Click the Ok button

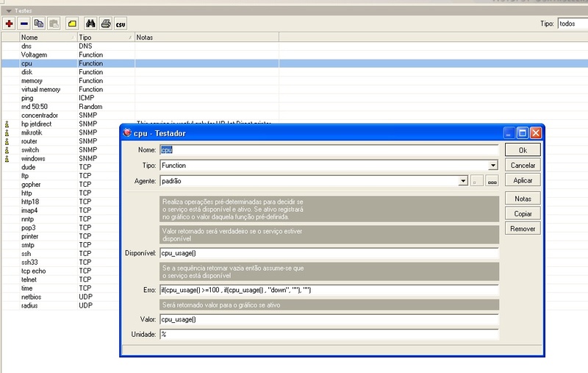[523, 150]
